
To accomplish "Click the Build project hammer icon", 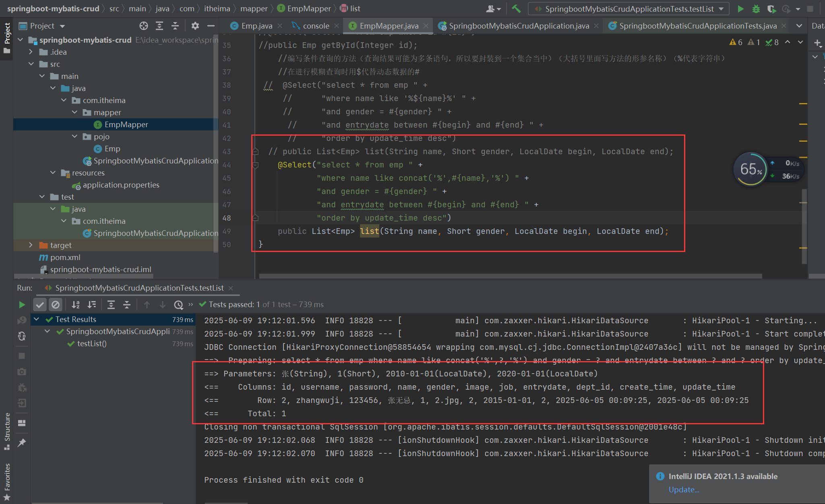I will pyautogui.click(x=516, y=8).
